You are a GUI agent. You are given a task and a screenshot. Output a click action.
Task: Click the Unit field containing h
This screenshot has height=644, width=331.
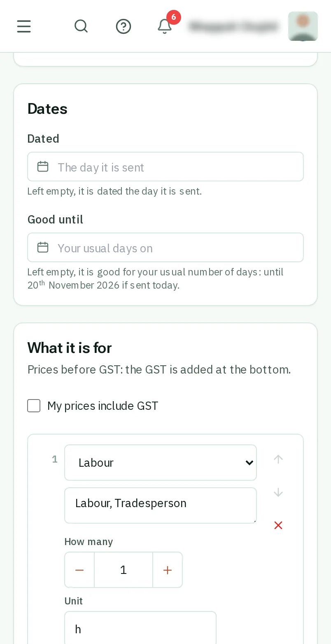tap(140, 628)
